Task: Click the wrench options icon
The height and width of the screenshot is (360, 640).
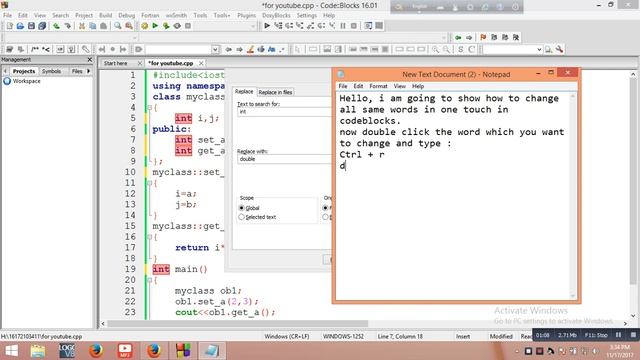Action: [559, 49]
